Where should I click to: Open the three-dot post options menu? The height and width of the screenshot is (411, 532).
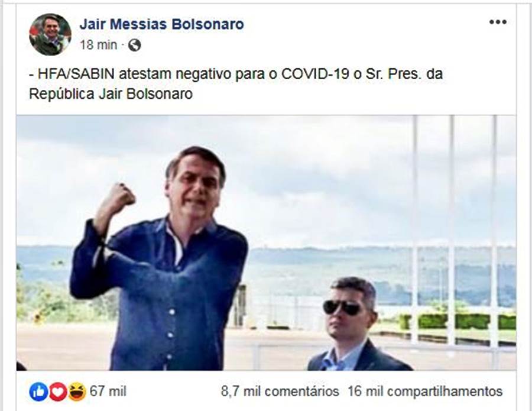[498, 22]
